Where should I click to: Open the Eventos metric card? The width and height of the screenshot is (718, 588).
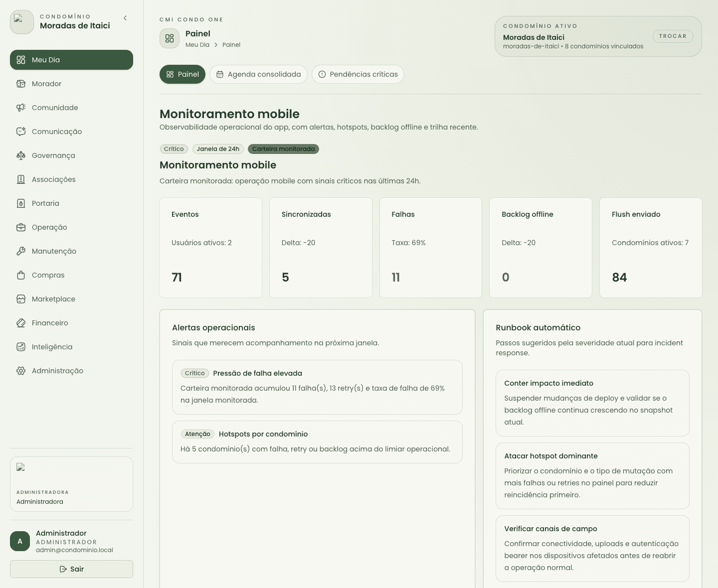click(211, 248)
